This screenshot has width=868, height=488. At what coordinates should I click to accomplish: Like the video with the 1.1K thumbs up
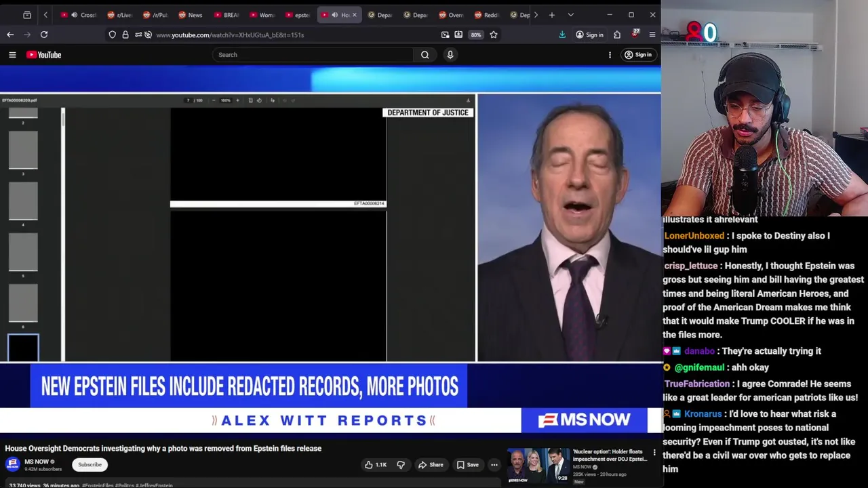pos(375,465)
